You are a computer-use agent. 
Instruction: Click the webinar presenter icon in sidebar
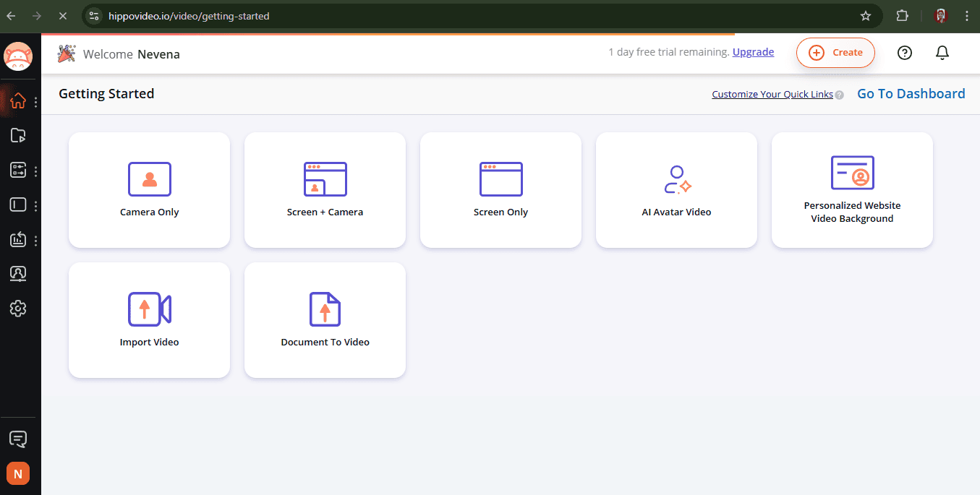click(18, 274)
